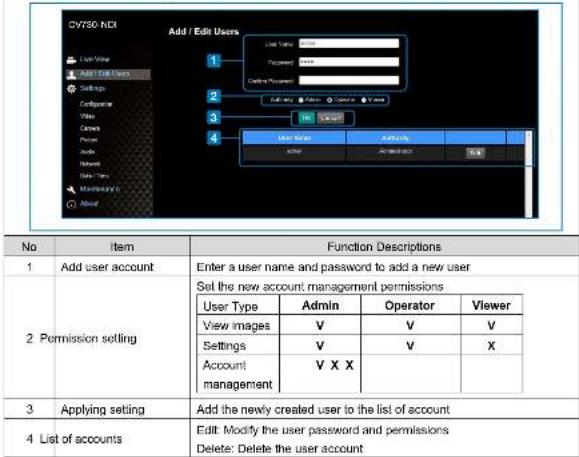Open the Camera settings entry
This screenshot has width=579, height=457.
click(90, 128)
